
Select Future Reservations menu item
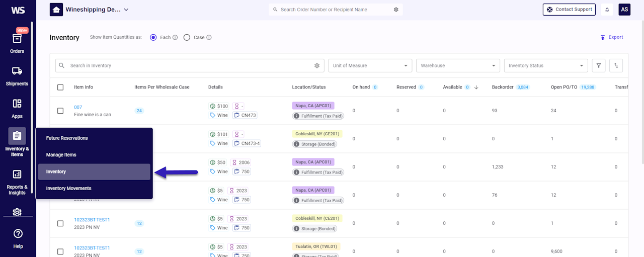(x=67, y=138)
